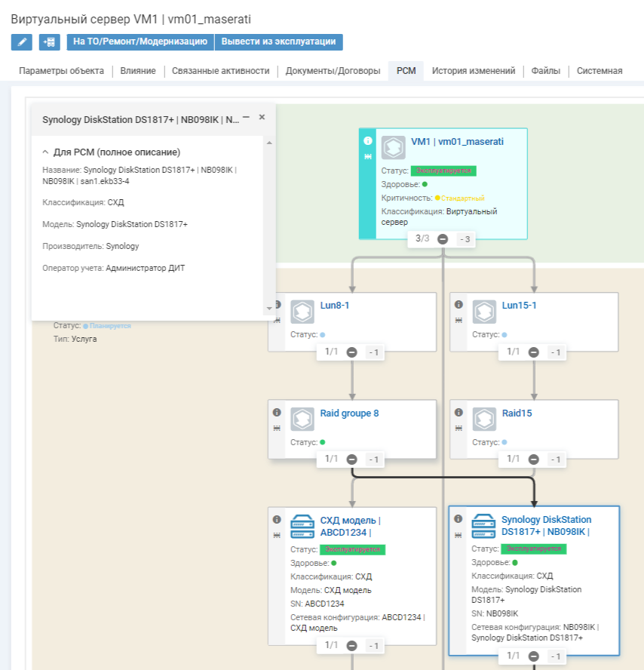Click the -1 button under Raid groupe 8
This screenshot has height=670, width=644.
coord(374,459)
